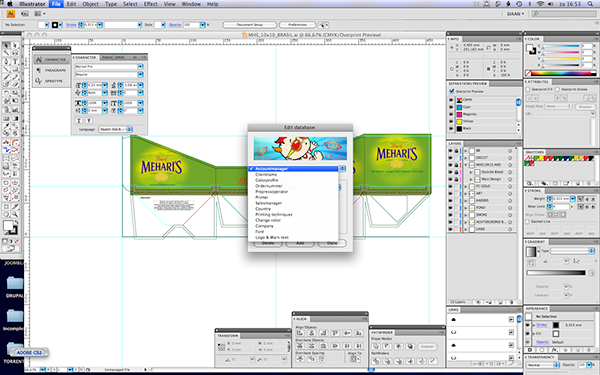The width and height of the screenshot is (600, 375).
Task: Pick the Pen tool
Action: [x=7, y=62]
